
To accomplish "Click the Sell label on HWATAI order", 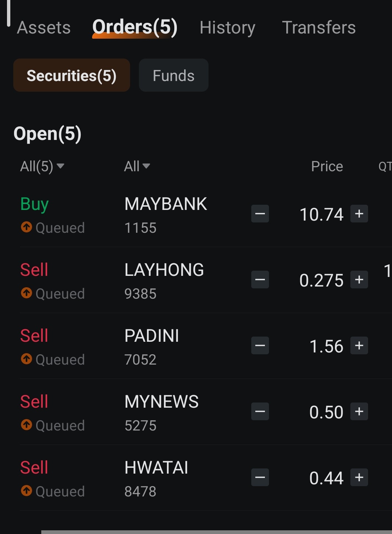I will tap(34, 468).
